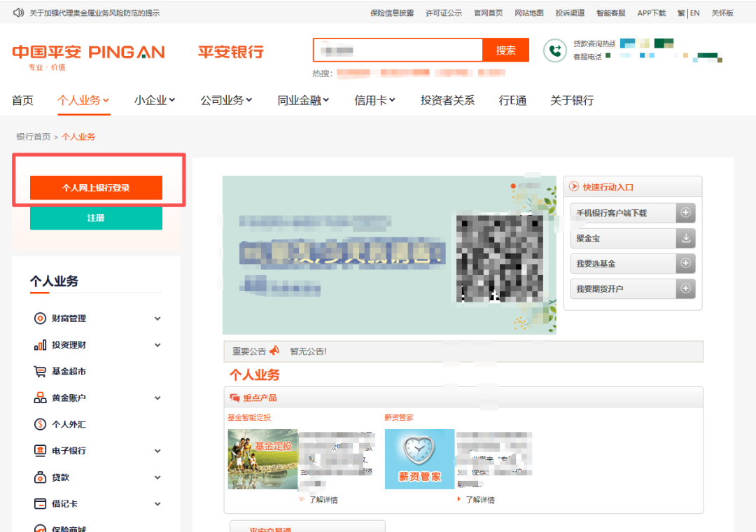
Task: Expand the 贷款 sidebar chevron
Action: point(157,477)
